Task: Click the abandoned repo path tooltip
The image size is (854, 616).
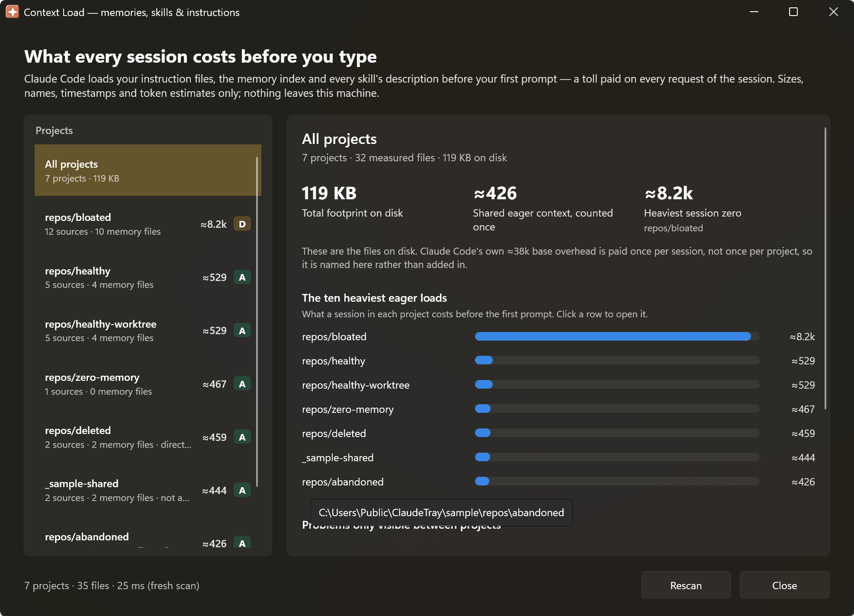Action: click(441, 513)
